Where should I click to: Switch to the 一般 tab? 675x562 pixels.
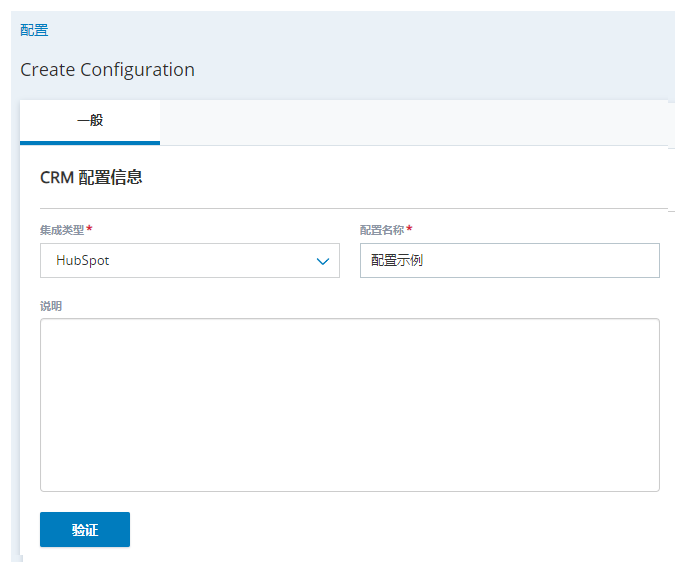[x=90, y=122]
